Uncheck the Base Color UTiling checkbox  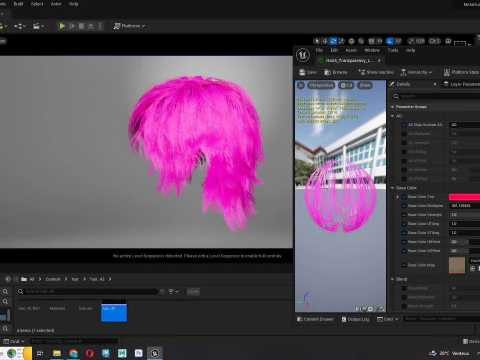point(404,224)
